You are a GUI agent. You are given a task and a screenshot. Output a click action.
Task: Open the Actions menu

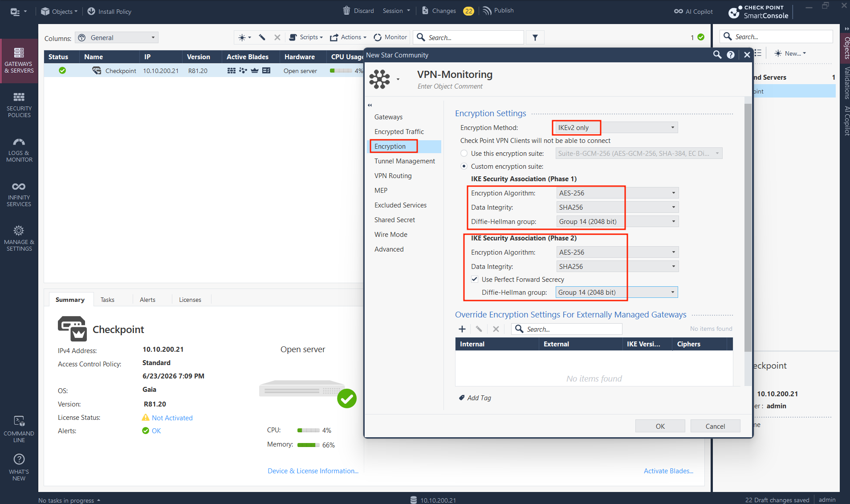tap(348, 37)
